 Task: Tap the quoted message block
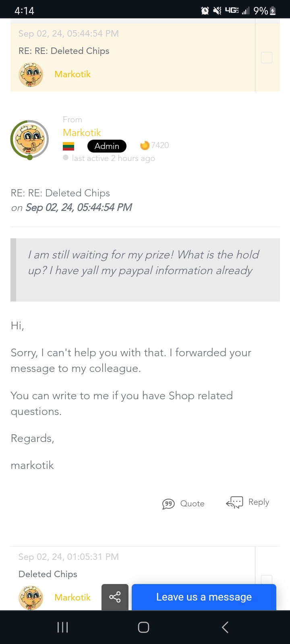point(145,270)
